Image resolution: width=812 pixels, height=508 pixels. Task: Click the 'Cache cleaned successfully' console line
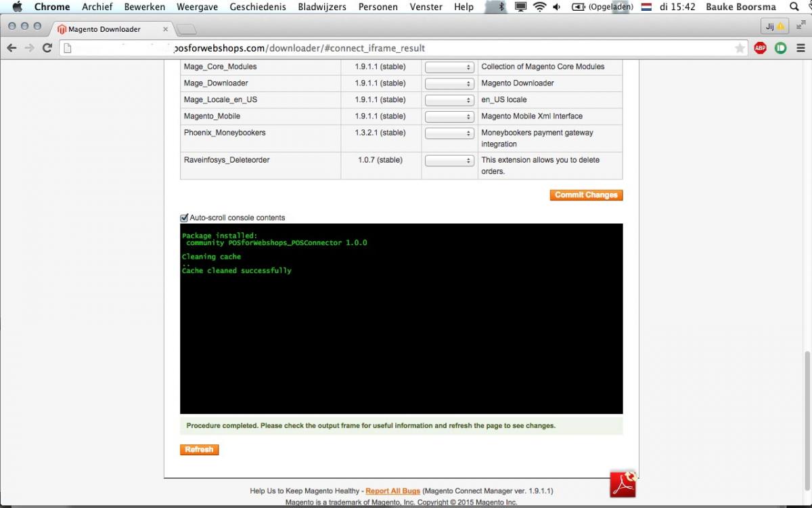coord(237,270)
